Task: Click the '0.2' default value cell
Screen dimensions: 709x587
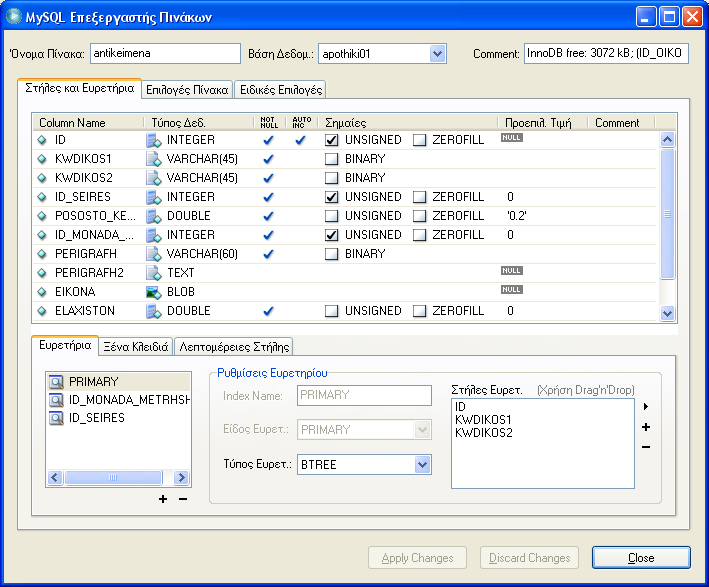Action: point(516,216)
